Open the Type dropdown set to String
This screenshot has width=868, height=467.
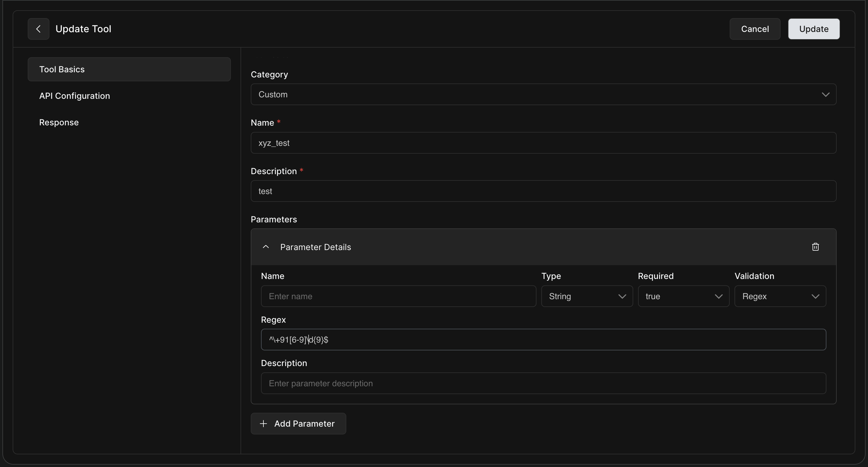coord(587,296)
